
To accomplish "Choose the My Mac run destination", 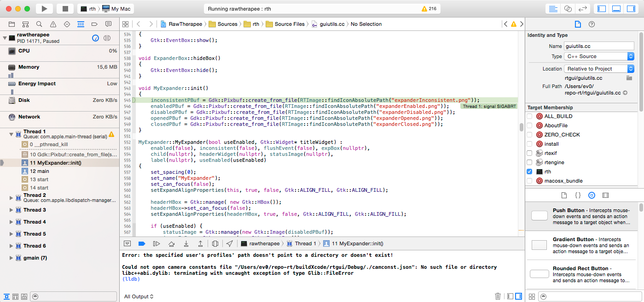I will (116, 9).
